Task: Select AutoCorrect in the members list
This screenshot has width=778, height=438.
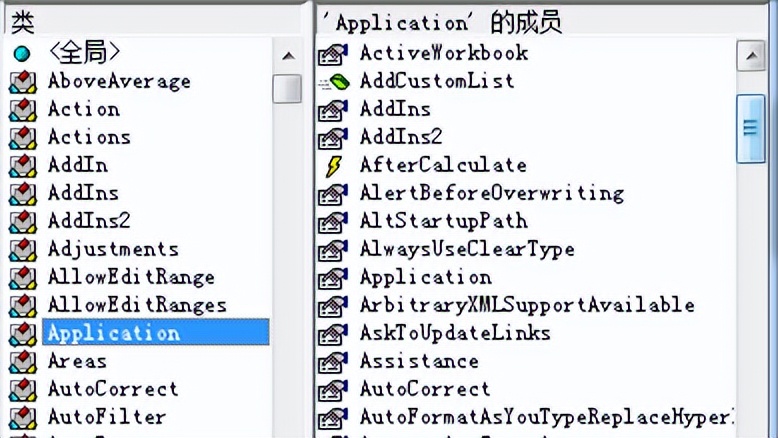Action: click(x=426, y=389)
